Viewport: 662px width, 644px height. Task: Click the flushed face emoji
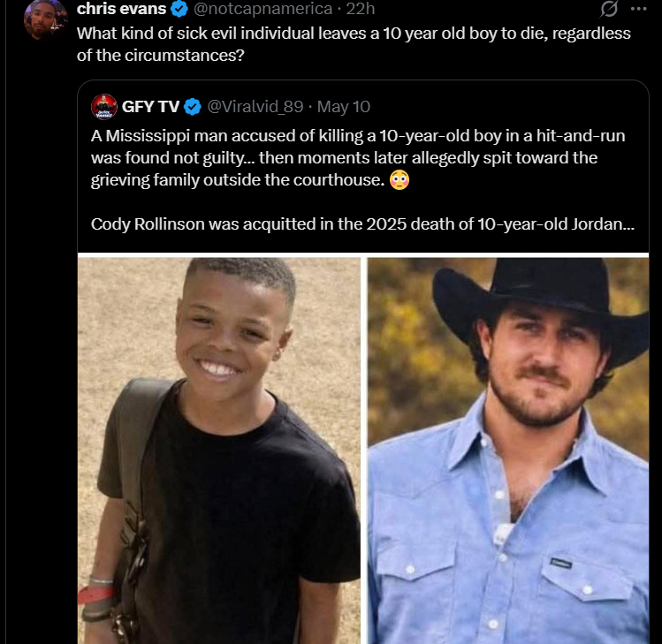[399, 180]
